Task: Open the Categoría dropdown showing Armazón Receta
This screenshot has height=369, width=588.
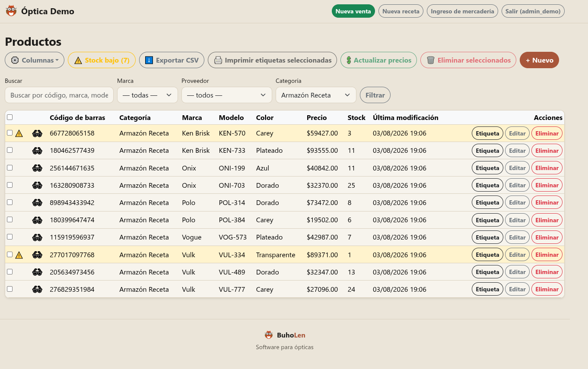Action: click(x=316, y=95)
